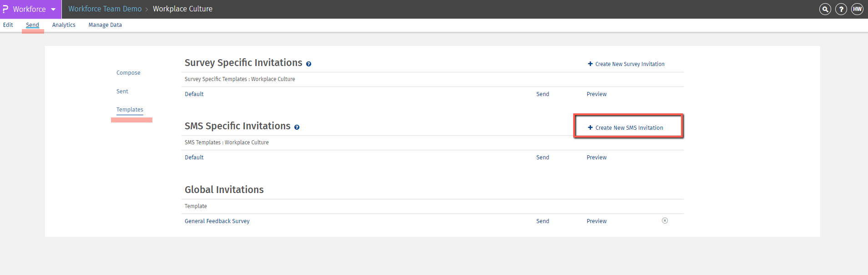The height and width of the screenshot is (275, 868).
Task: Select Compose in the side menu
Action: (128, 73)
